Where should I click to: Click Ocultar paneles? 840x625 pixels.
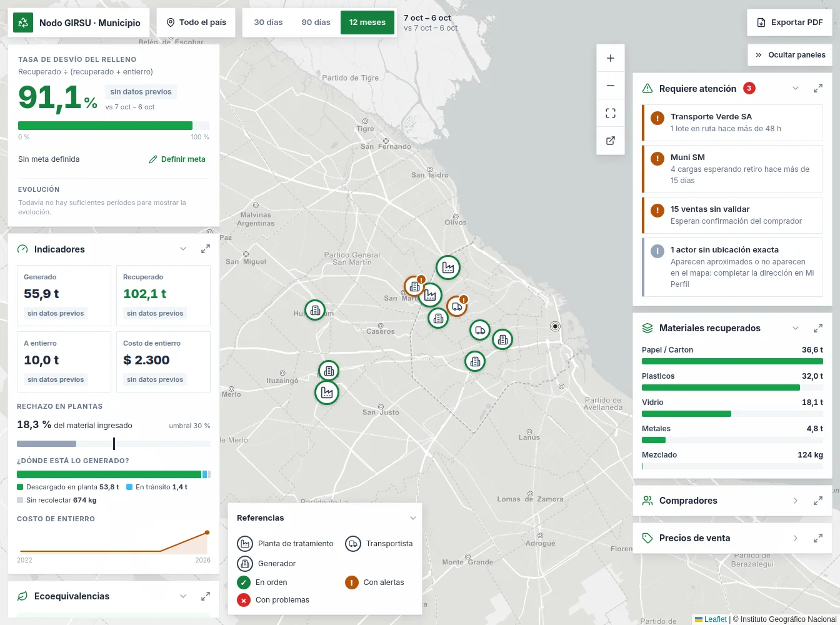(789, 55)
